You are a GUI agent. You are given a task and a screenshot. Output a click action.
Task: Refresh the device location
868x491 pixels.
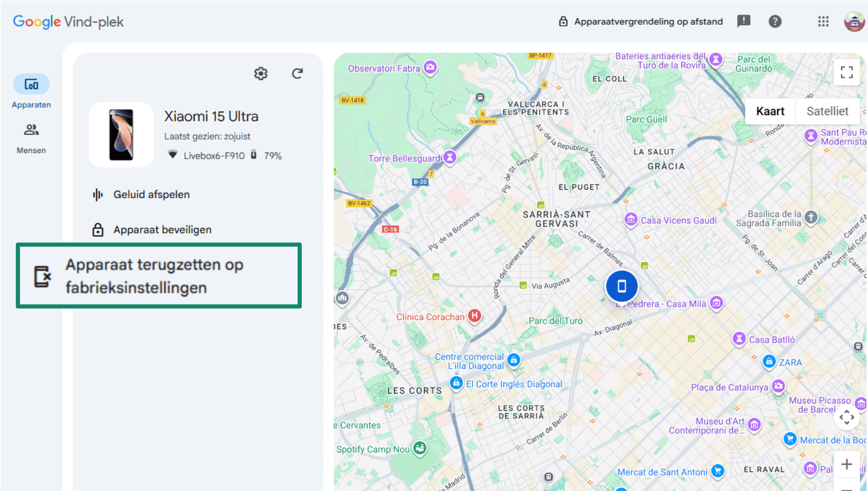297,74
